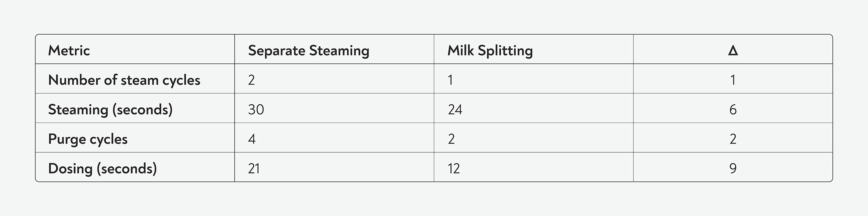Click the 24 seconds steaming cell
This screenshot has height=216, width=868.
[455, 110]
